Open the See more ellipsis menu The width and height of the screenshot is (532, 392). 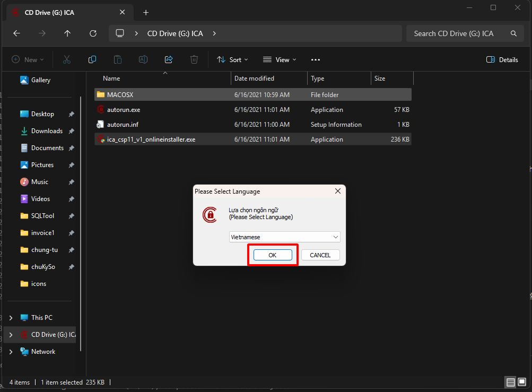(316, 60)
